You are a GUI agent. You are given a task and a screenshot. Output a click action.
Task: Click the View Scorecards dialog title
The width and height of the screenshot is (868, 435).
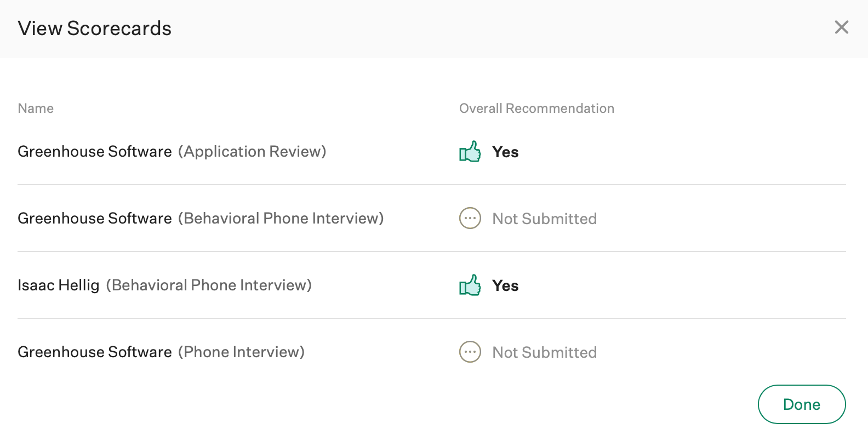coord(95,28)
